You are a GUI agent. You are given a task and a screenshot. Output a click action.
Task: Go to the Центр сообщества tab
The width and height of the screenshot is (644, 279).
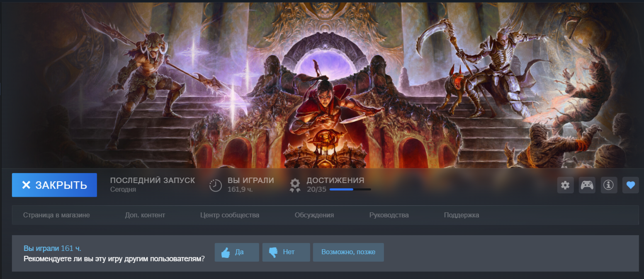230,215
